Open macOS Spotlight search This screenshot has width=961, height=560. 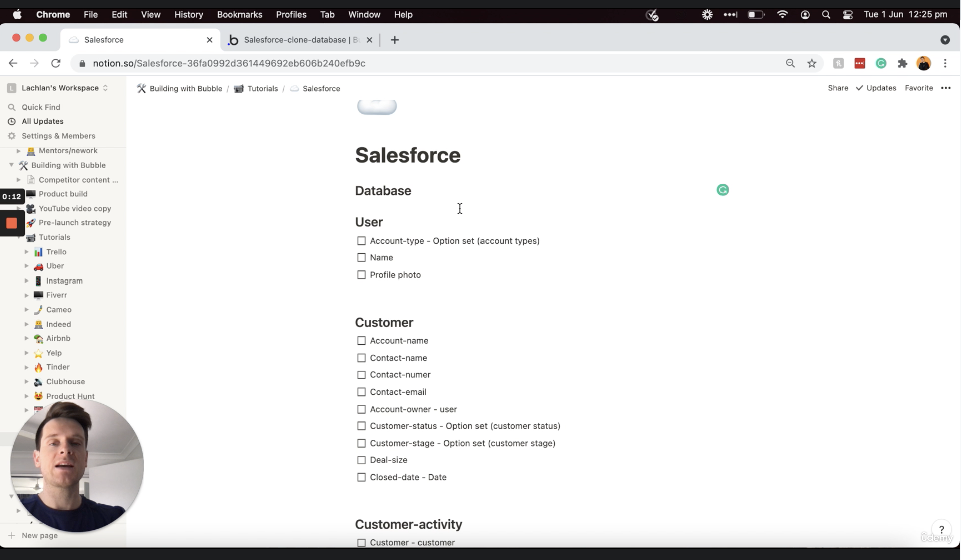point(826,15)
